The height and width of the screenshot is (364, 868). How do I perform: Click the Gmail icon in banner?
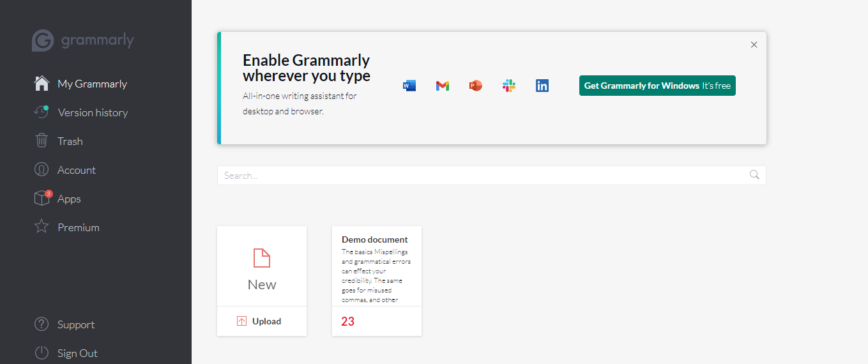[x=443, y=86]
